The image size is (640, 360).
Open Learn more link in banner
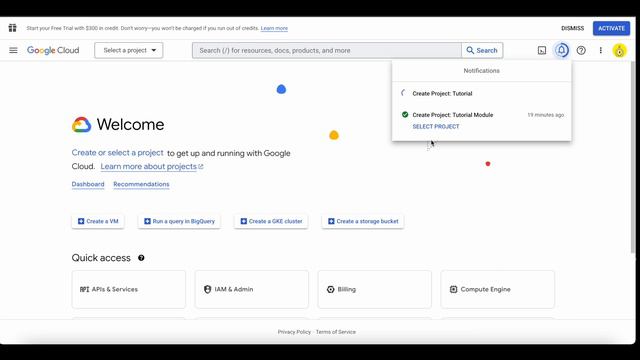274,28
